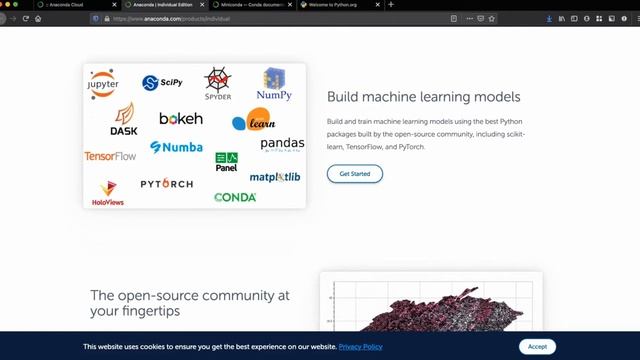Open the tracking protection shield
The height and width of the screenshot is (360, 640).
pyautogui.click(x=96, y=19)
